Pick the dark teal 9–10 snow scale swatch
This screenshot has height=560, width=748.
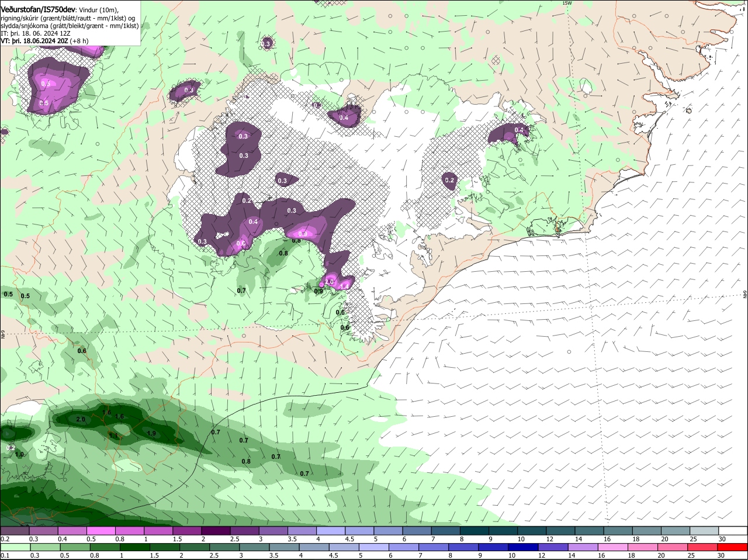[x=503, y=531]
